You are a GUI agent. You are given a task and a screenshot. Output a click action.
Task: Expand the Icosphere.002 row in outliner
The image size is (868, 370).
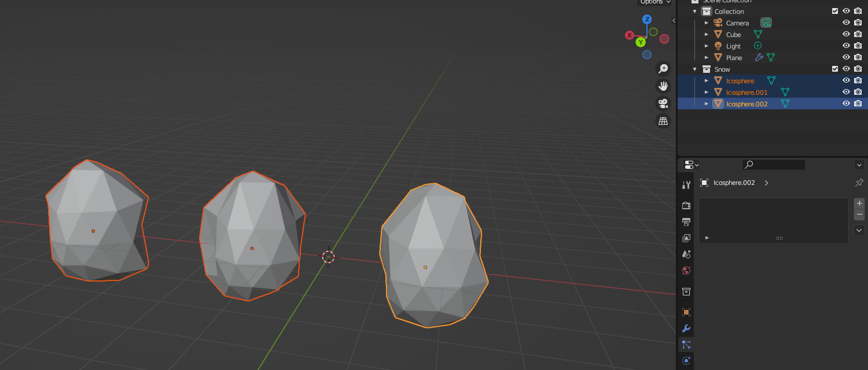(707, 103)
